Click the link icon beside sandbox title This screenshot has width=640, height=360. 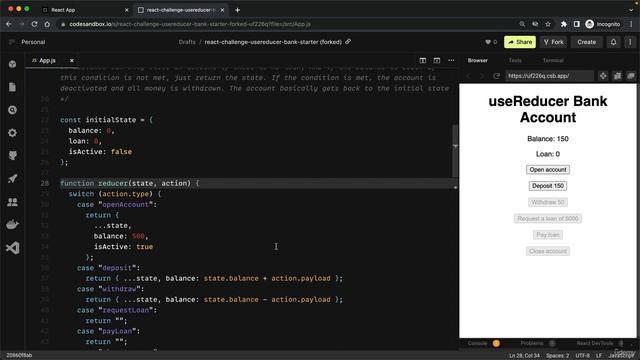(348, 42)
